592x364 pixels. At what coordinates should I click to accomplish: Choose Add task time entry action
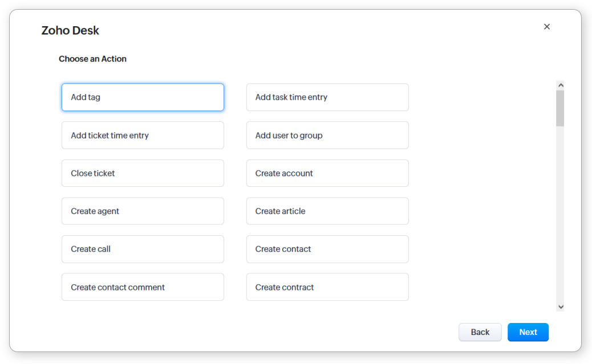(327, 97)
